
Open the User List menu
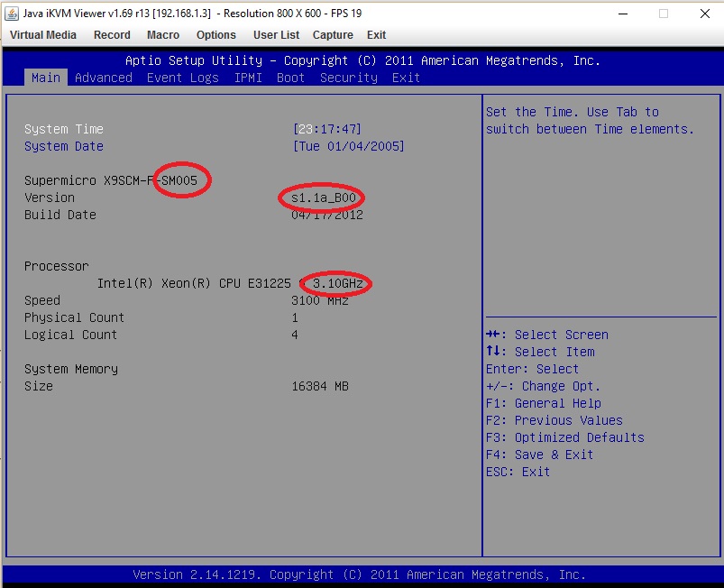(276, 35)
